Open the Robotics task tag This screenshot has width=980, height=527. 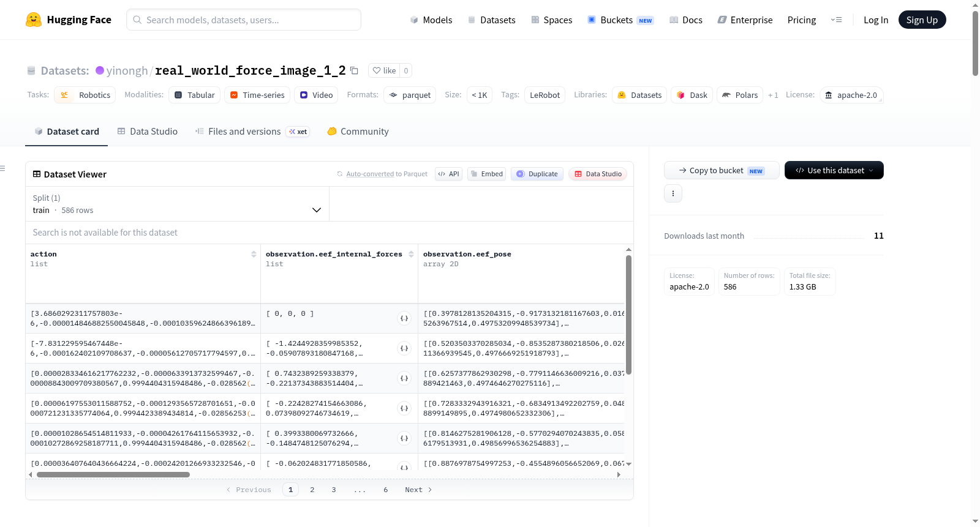coord(85,95)
